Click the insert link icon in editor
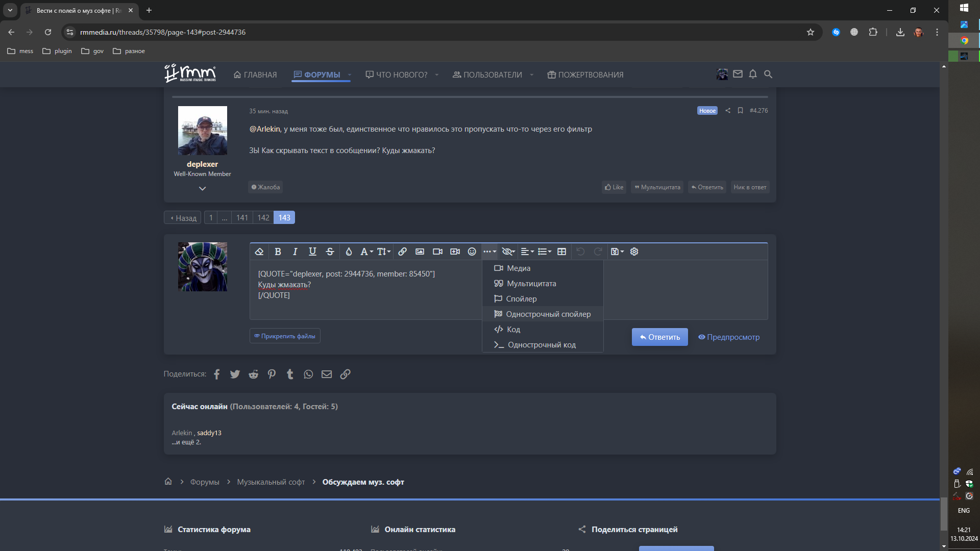 [x=402, y=252]
